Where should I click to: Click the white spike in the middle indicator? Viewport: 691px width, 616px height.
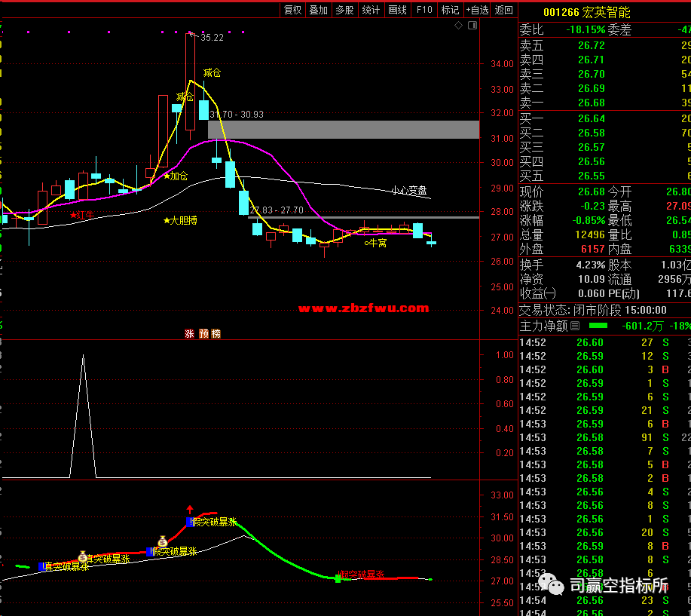(84, 415)
